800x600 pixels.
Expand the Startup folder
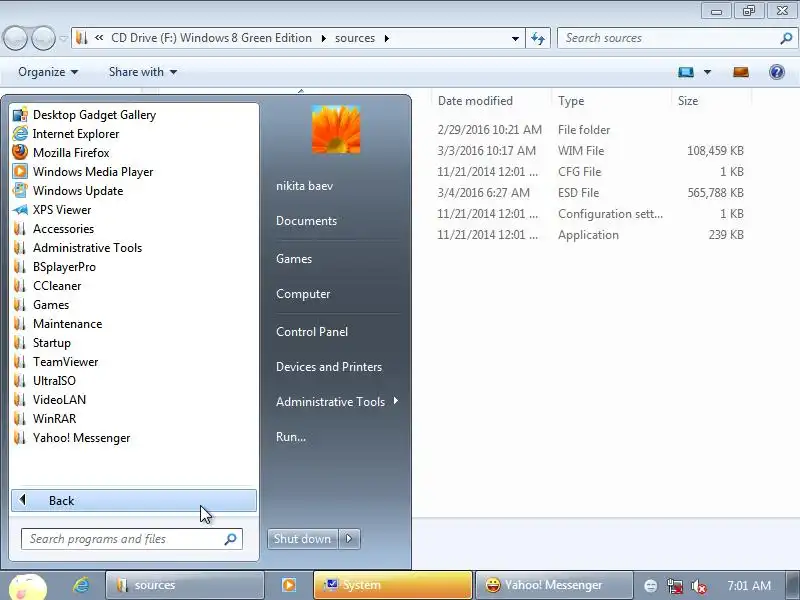[52, 343]
